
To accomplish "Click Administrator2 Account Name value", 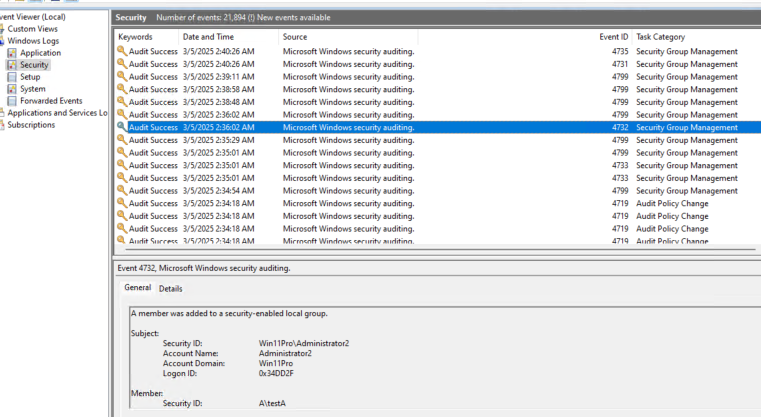I will [285, 353].
